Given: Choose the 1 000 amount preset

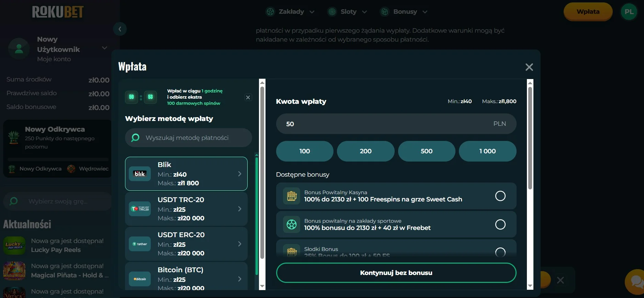Looking at the screenshot, I should click(x=488, y=151).
